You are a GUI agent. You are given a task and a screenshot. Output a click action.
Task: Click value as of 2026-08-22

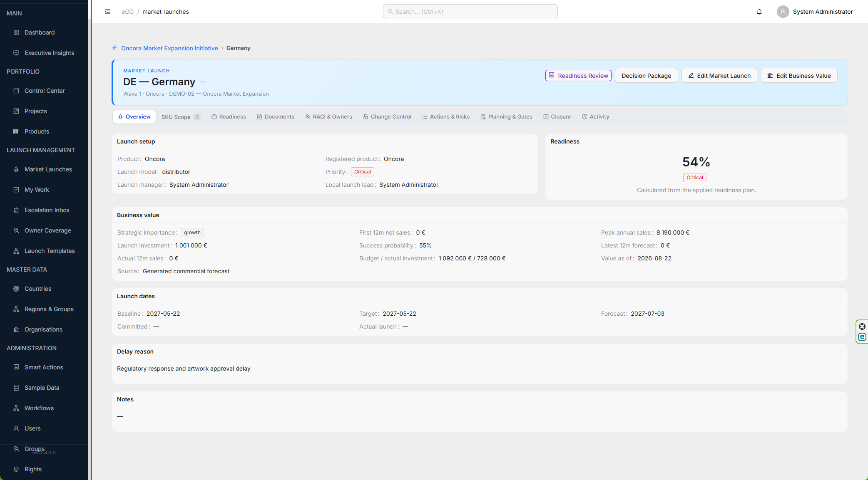tap(654, 258)
